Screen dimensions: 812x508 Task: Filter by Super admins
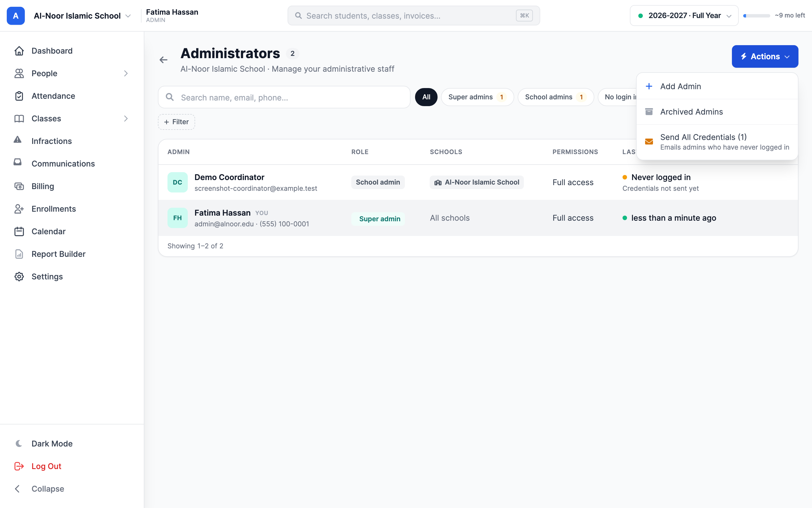[477, 97]
